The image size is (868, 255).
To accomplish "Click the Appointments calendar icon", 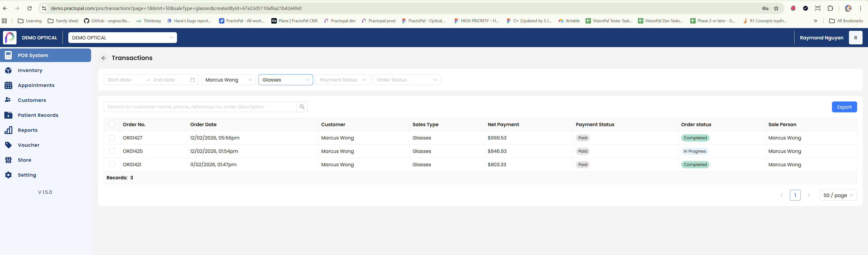I will pos(8,85).
